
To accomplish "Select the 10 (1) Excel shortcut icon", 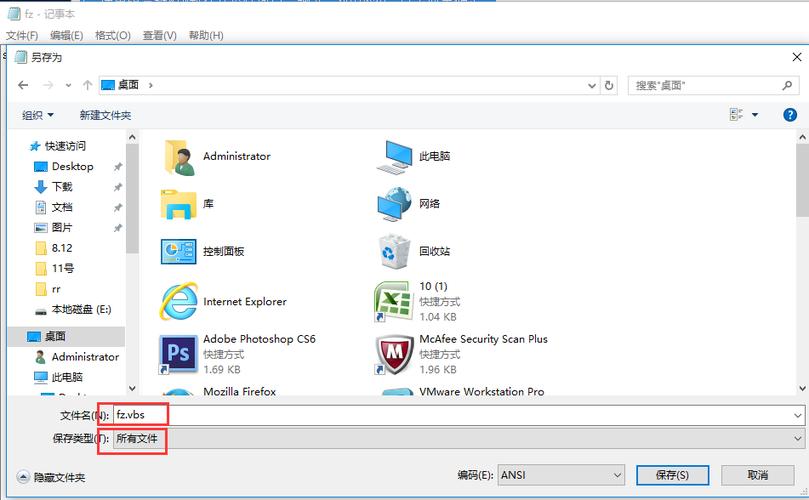I will (x=394, y=302).
